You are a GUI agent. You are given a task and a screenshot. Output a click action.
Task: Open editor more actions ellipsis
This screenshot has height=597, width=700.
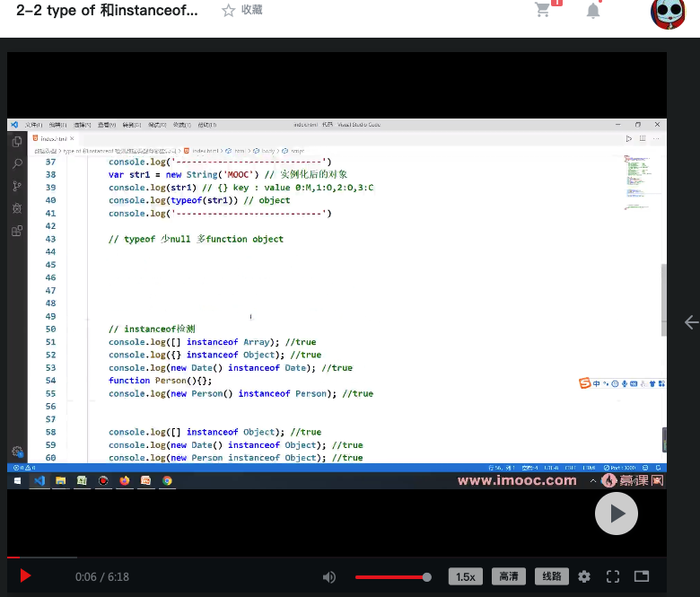coord(656,139)
